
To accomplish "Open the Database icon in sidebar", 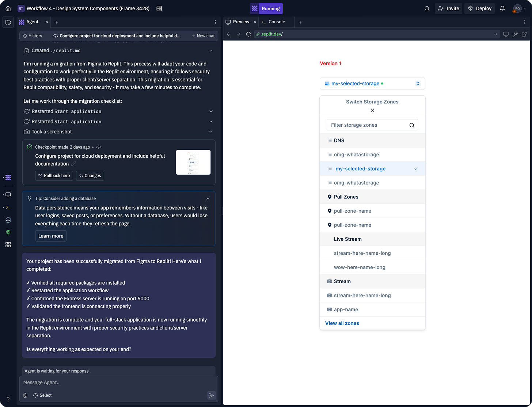I will (x=8, y=220).
